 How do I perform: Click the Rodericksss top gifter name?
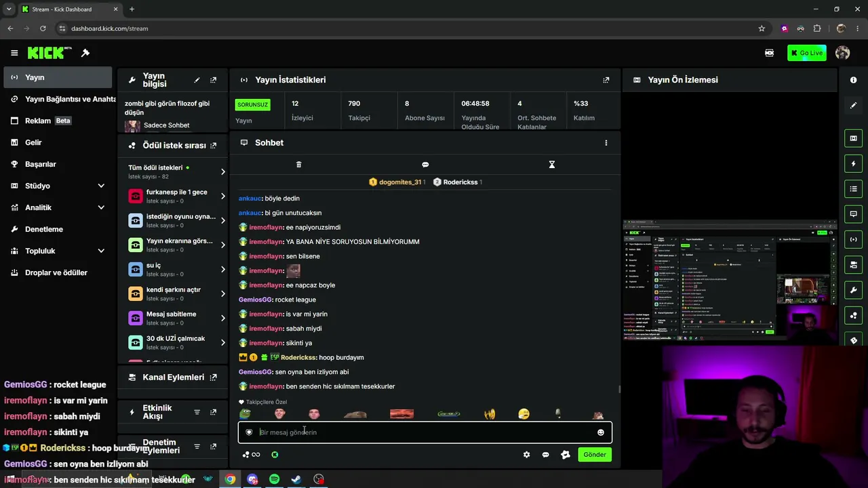(460, 182)
